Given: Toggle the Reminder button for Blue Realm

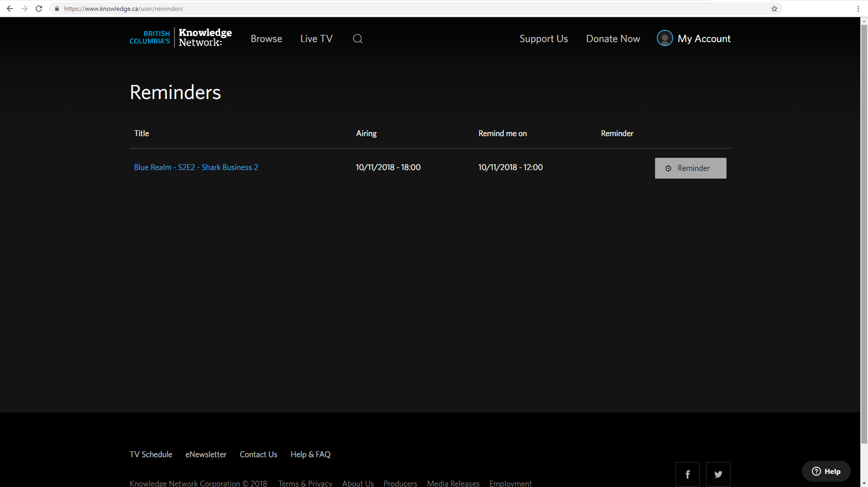Looking at the screenshot, I should [x=690, y=168].
